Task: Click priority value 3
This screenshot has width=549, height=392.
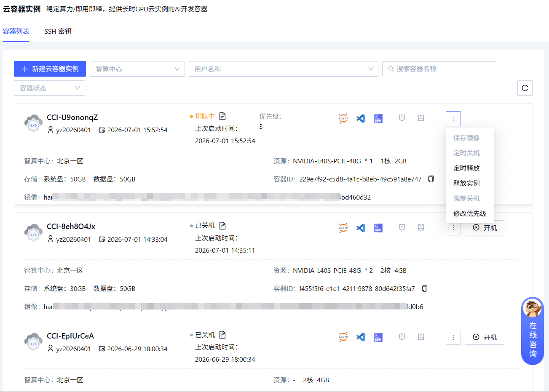Action: coord(261,127)
